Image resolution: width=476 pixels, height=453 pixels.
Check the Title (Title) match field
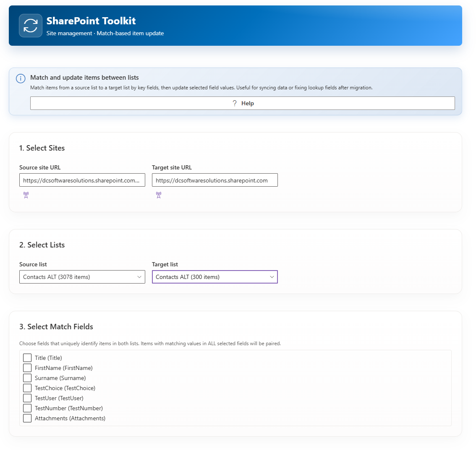27,358
